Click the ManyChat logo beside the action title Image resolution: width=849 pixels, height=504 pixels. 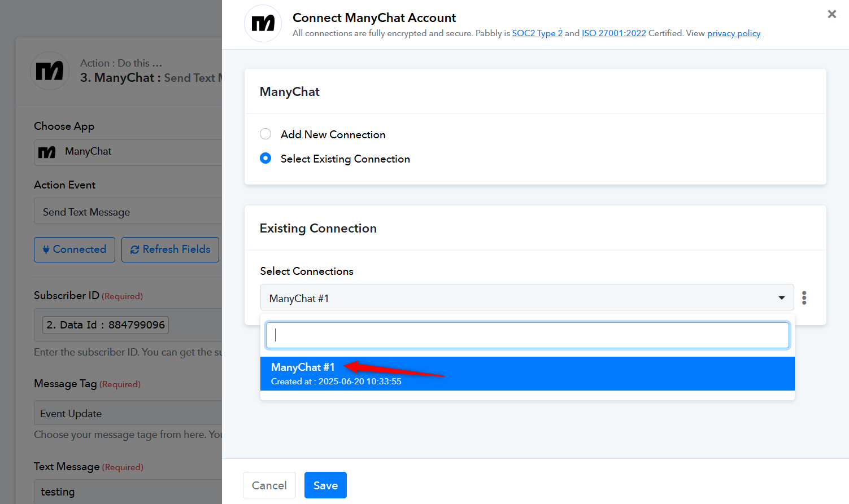tap(50, 71)
